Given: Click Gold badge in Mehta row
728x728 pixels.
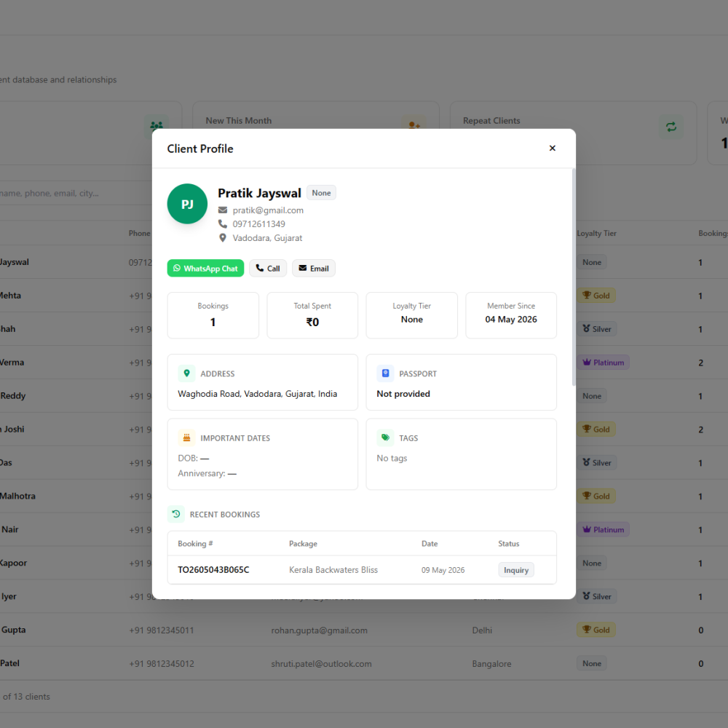Looking at the screenshot, I should point(596,296).
